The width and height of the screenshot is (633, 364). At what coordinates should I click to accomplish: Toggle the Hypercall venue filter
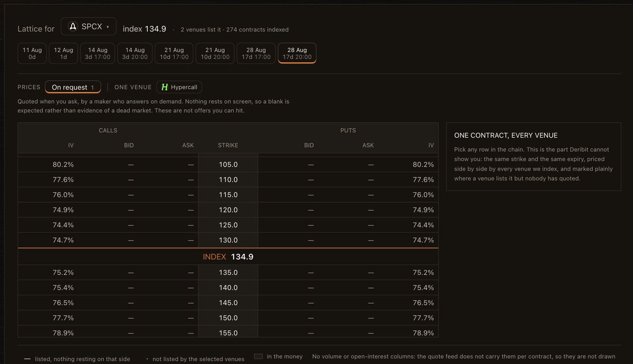[179, 87]
